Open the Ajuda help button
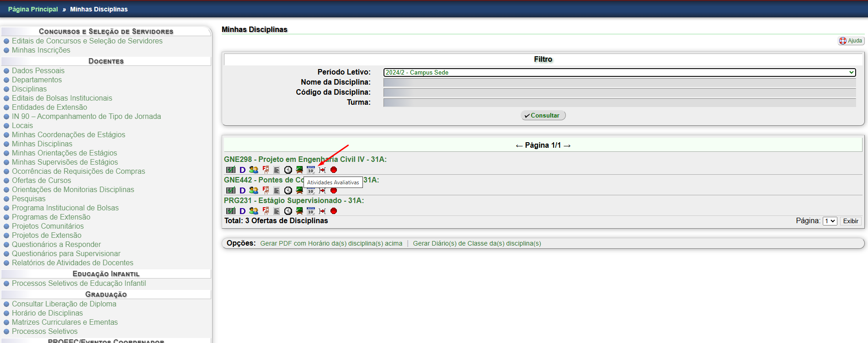 pos(851,41)
